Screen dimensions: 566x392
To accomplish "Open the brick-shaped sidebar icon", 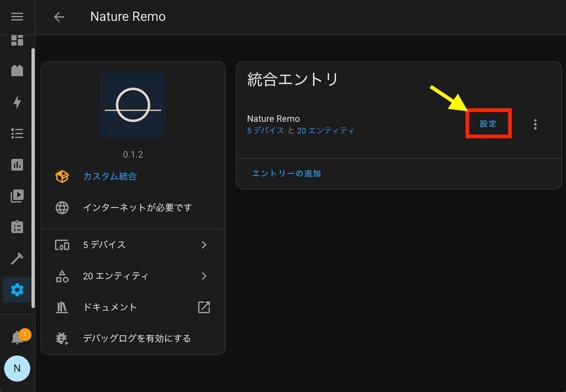I will [17, 71].
